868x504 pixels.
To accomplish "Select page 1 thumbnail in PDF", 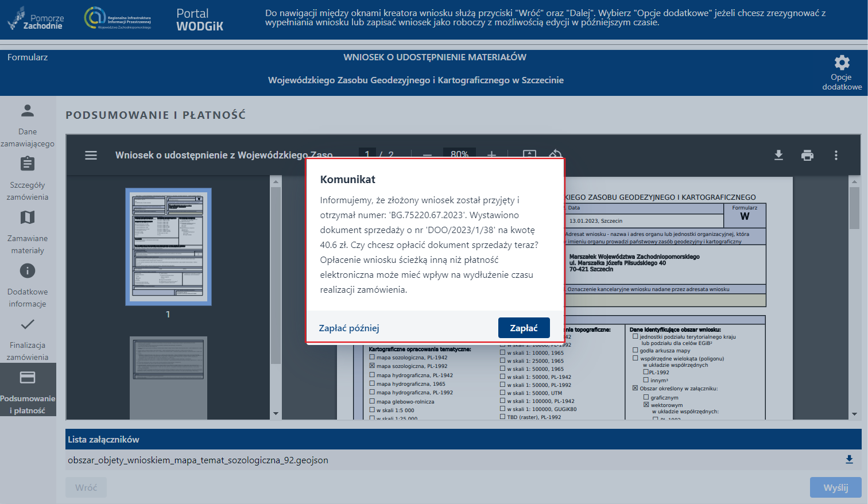I will [168, 247].
